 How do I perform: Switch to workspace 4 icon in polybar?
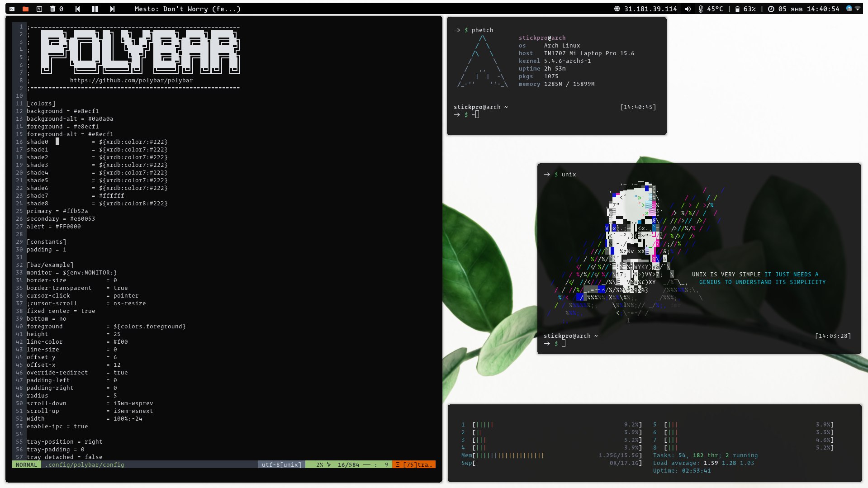point(39,9)
